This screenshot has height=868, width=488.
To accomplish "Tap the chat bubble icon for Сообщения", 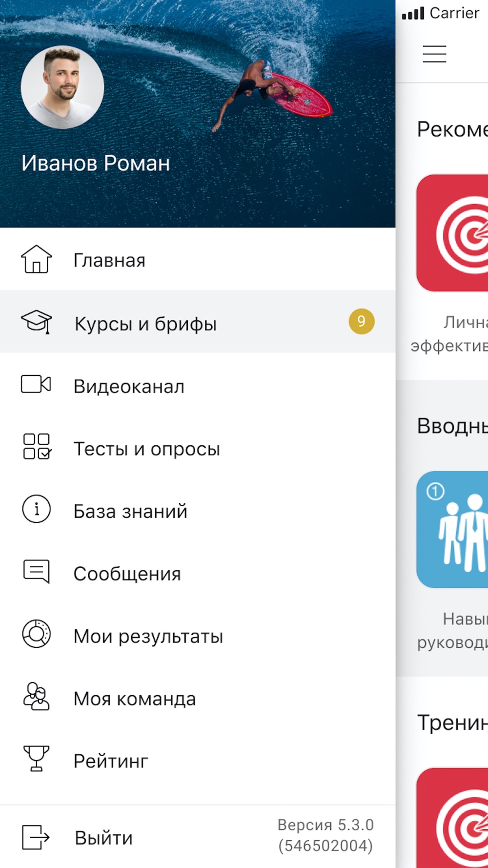I will tap(36, 571).
